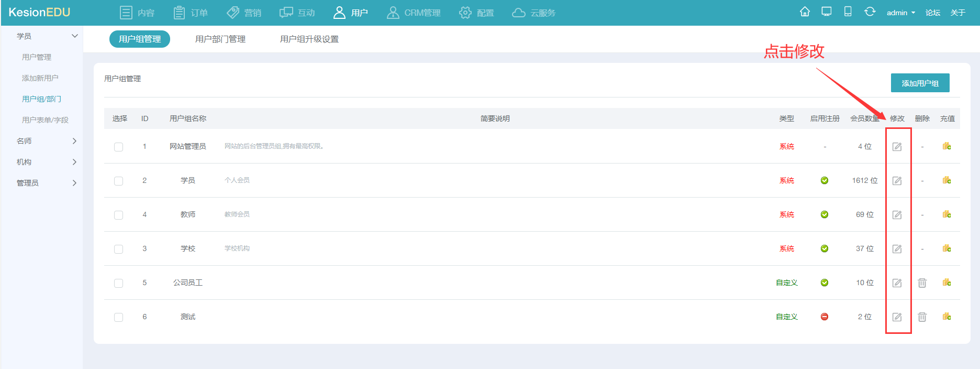Expand the 管理员 sidebar section
Image resolution: width=980 pixels, height=369 pixels.
tap(46, 183)
